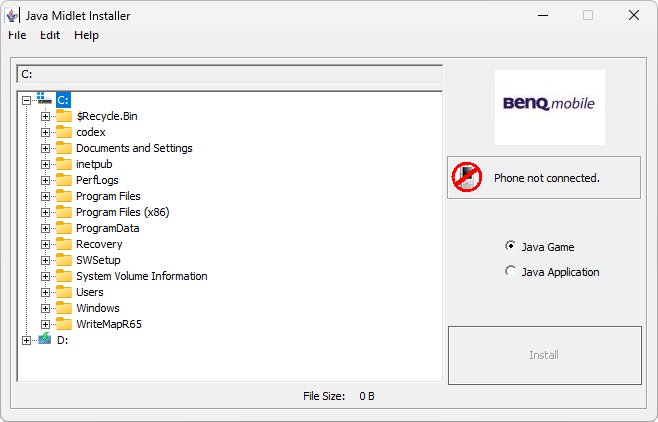Expand the Program Files (x86) node

pos(45,212)
